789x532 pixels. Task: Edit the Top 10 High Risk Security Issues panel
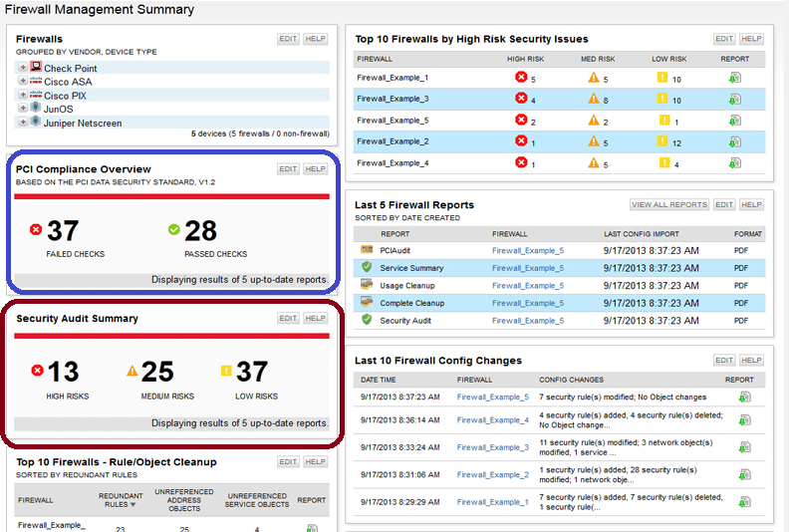tap(724, 39)
